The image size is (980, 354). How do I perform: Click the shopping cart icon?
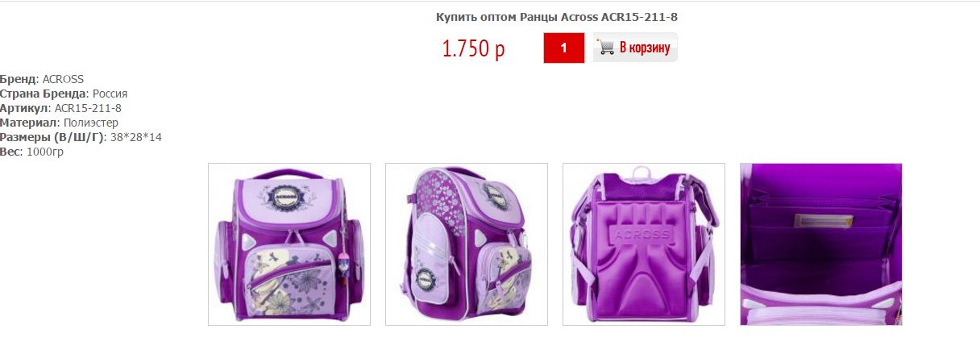[607, 47]
